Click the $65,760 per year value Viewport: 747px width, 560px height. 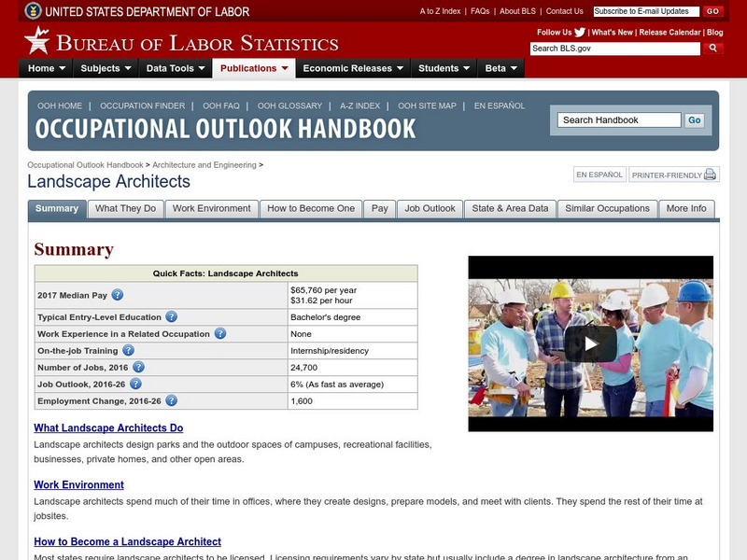[x=323, y=290]
